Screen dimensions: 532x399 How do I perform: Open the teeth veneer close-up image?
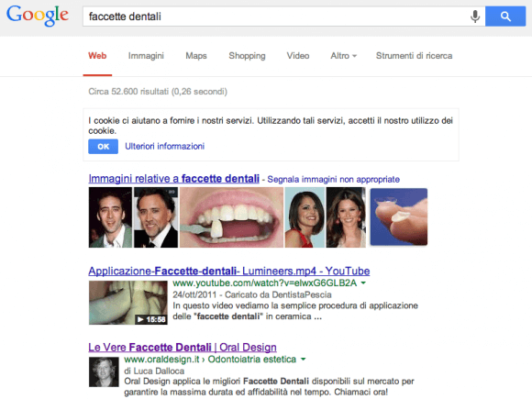pos(231,217)
